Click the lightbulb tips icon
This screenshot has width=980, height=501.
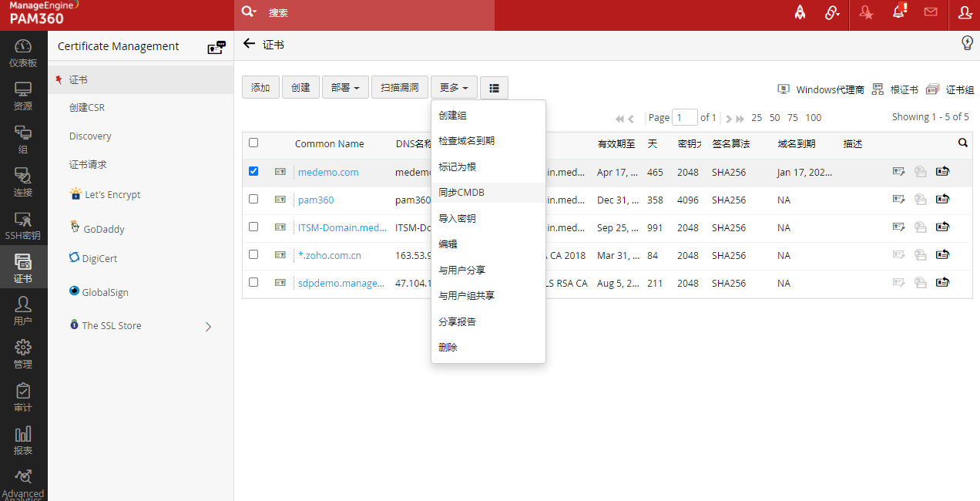967,43
